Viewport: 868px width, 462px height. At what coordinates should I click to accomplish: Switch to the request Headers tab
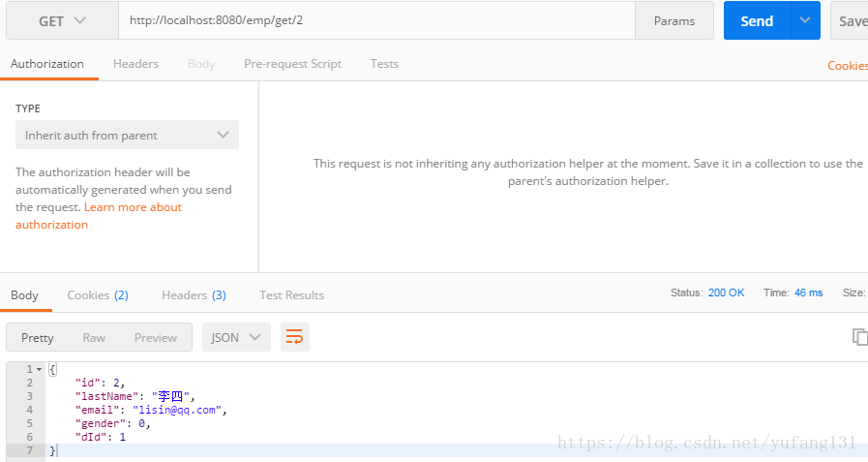pos(135,64)
